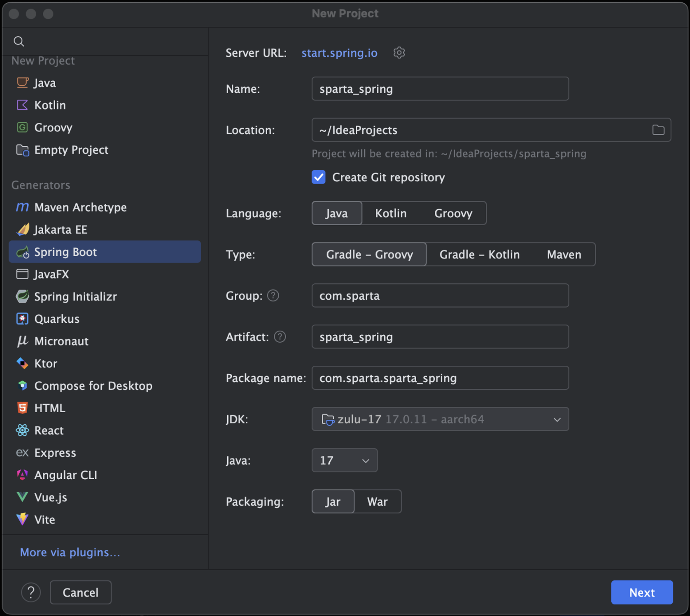This screenshot has width=690, height=616.
Task: Show help for Group field
Action: click(273, 296)
